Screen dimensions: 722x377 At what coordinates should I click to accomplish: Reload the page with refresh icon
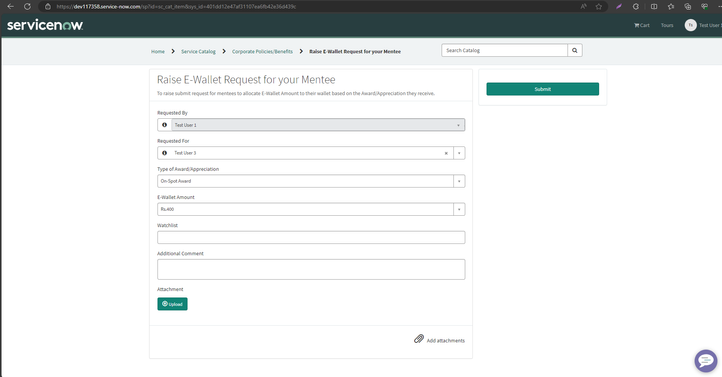click(27, 6)
